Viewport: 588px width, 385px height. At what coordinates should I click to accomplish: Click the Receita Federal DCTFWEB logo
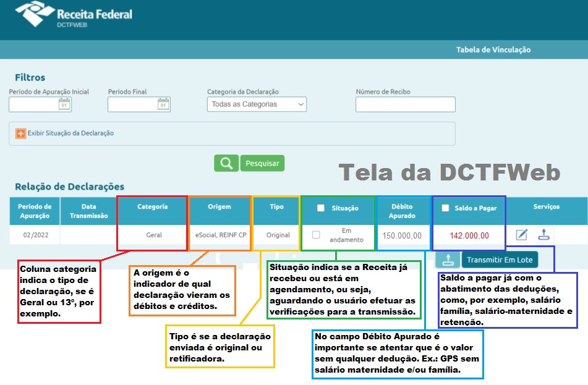pyautogui.click(x=74, y=15)
